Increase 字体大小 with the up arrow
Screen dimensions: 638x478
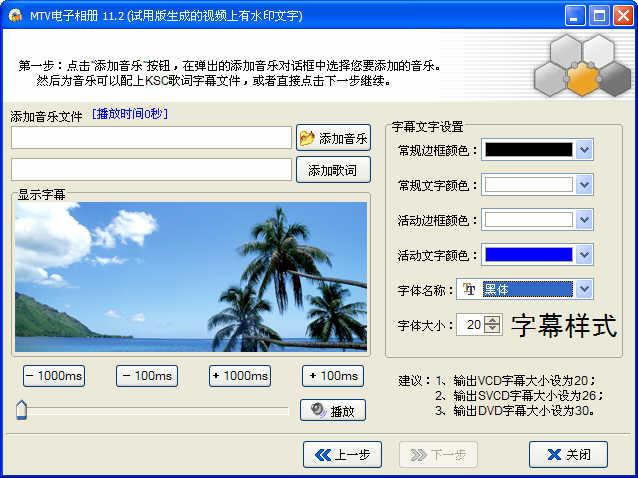point(493,320)
